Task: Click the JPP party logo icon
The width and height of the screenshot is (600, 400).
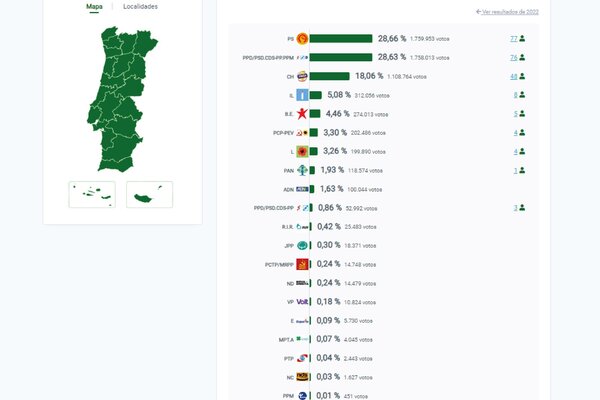Action: pos(302,245)
